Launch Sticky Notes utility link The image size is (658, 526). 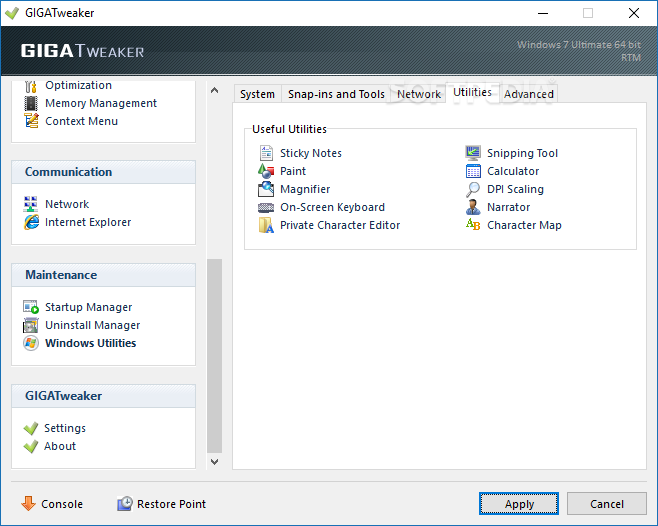click(x=311, y=153)
